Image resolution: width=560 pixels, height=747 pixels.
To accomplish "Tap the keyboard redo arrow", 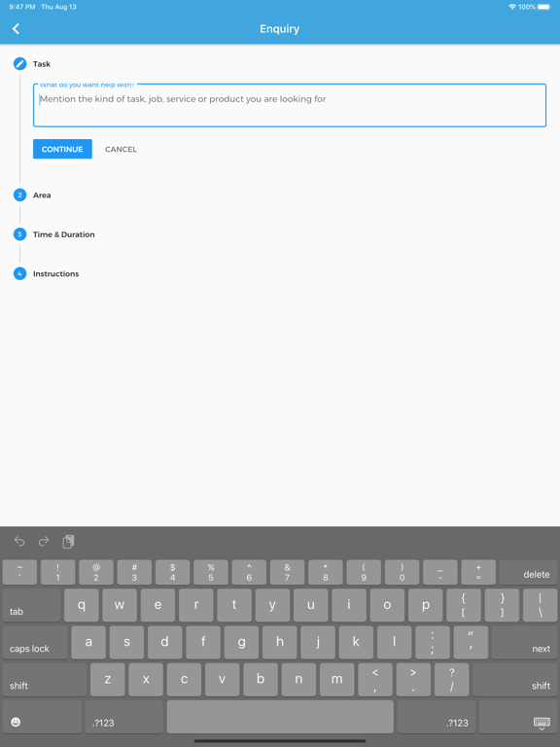I will point(44,541).
